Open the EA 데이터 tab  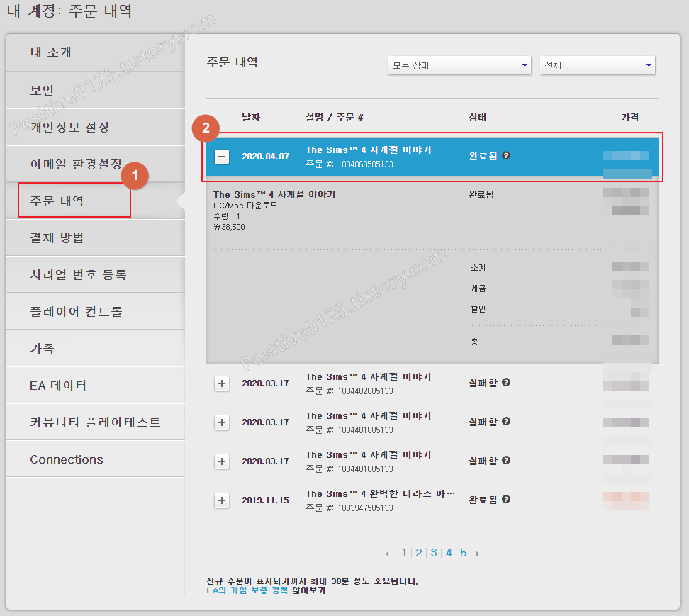96,386
